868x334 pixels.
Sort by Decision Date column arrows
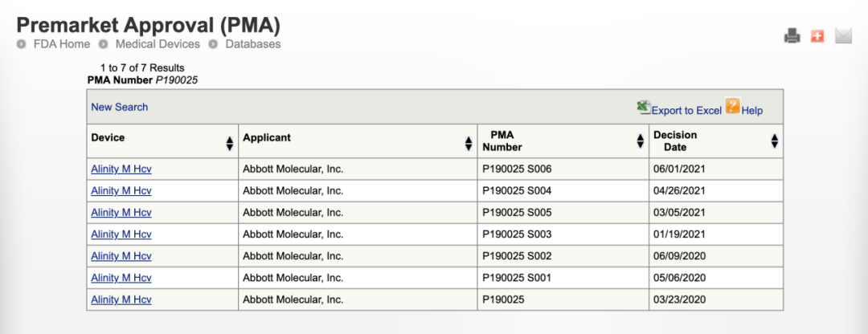pyautogui.click(x=774, y=141)
